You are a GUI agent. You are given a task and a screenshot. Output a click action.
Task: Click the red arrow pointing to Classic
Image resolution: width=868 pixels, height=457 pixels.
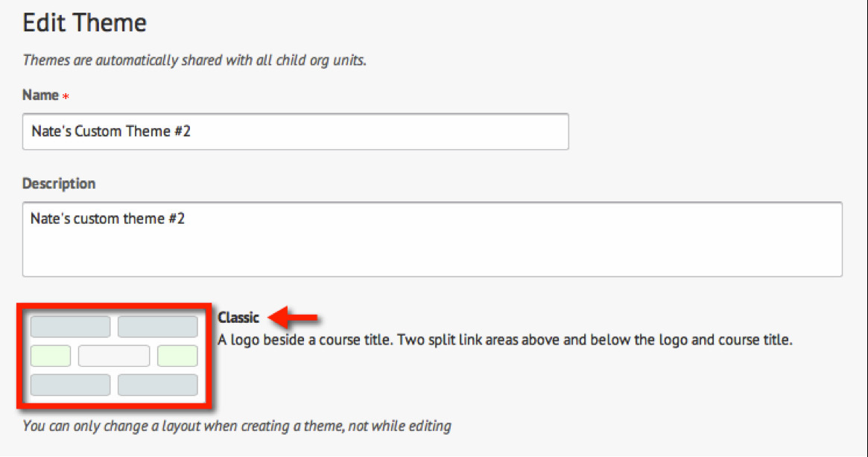click(x=293, y=318)
